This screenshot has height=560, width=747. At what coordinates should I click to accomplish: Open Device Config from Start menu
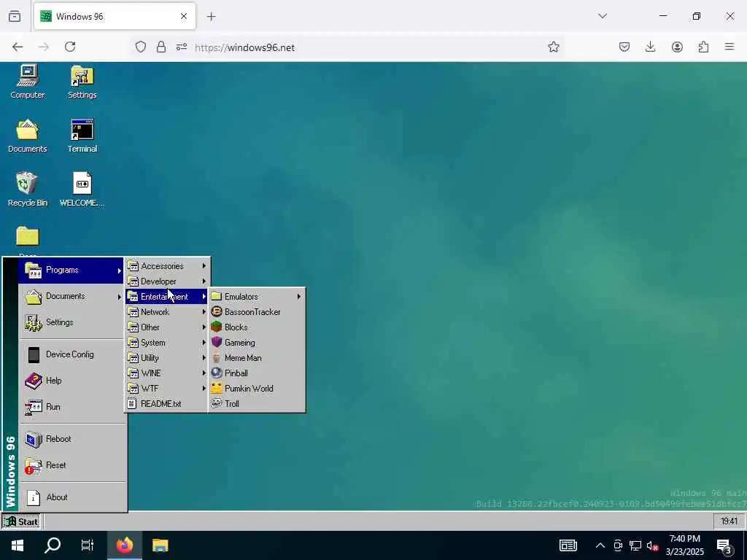(x=72, y=354)
